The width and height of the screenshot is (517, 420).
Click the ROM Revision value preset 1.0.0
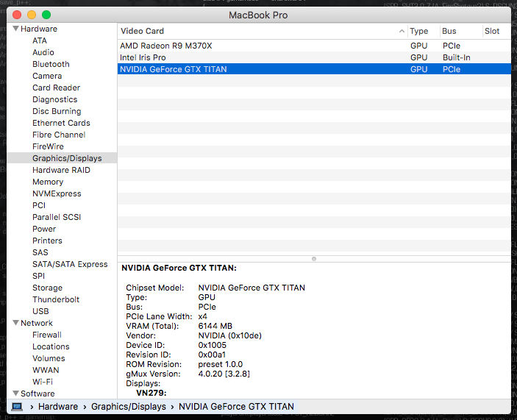click(x=220, y=364)
